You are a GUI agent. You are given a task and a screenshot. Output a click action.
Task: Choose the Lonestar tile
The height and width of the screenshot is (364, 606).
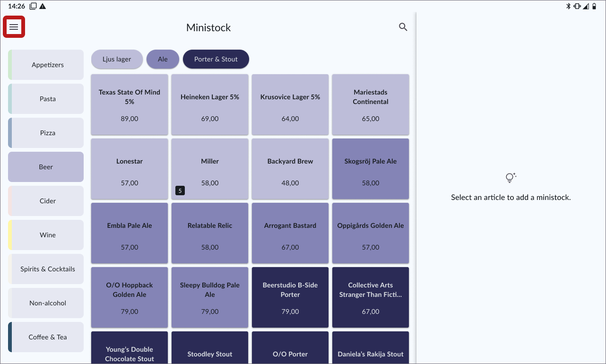(130, 169)
